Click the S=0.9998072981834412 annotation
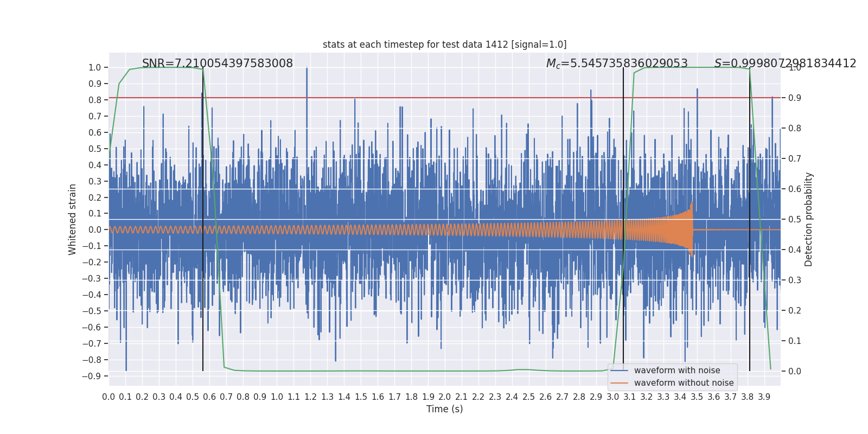Screen dimensions: 868x434 [785, 63]
